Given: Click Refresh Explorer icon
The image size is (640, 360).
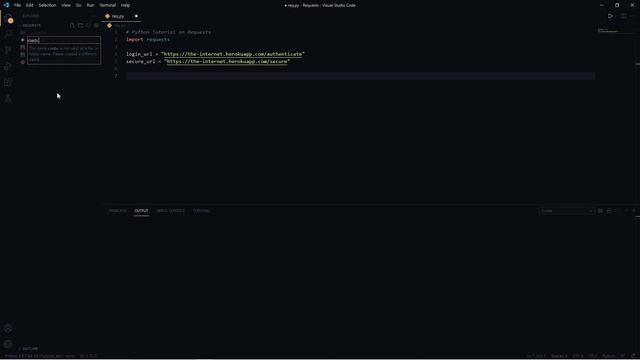Looking at the screenshot, I should click(x=88, y=25).
